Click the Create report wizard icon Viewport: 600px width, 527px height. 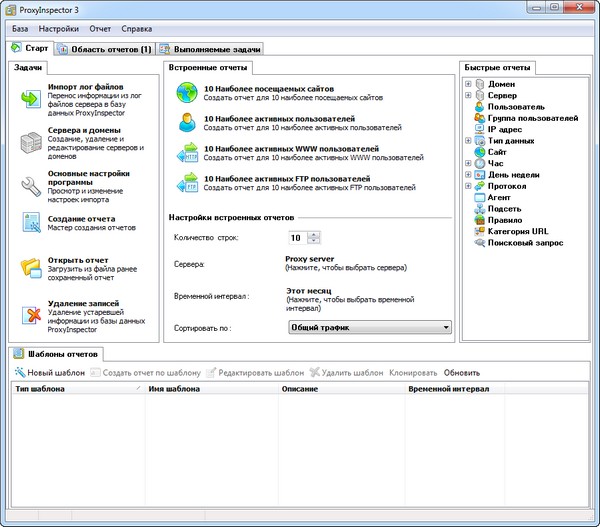pyautogui.click(x=31, y=224)
